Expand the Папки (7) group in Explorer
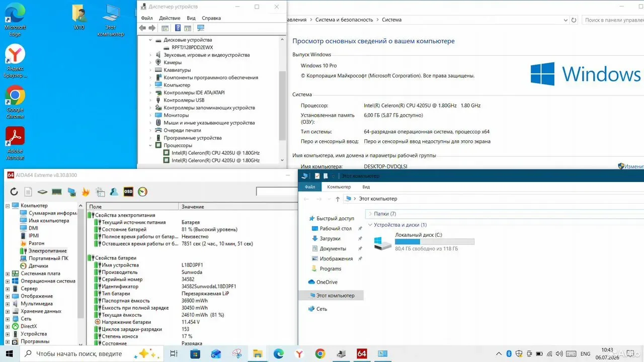This screenshot has height=362, width=644. pyautogui.click(x=370, y=214)
